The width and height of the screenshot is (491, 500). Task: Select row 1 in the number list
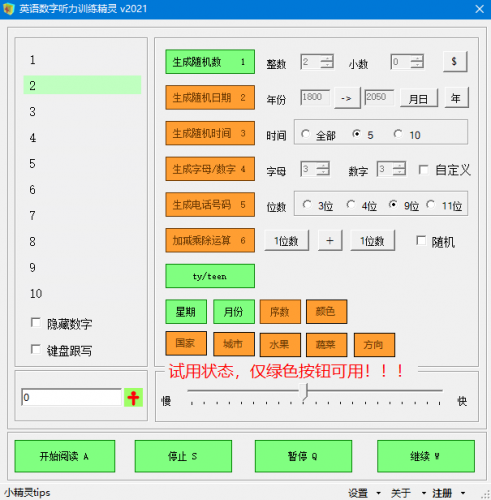click(82, 60)
